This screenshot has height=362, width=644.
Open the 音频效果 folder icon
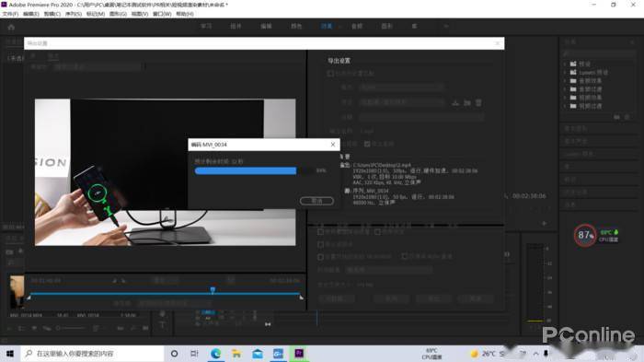(573, 80)
